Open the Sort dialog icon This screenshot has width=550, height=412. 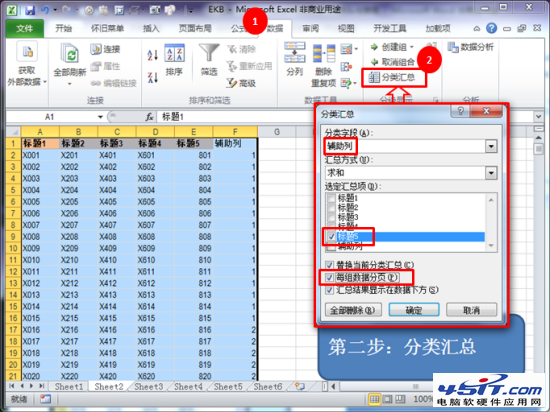(x=174, y=54)
